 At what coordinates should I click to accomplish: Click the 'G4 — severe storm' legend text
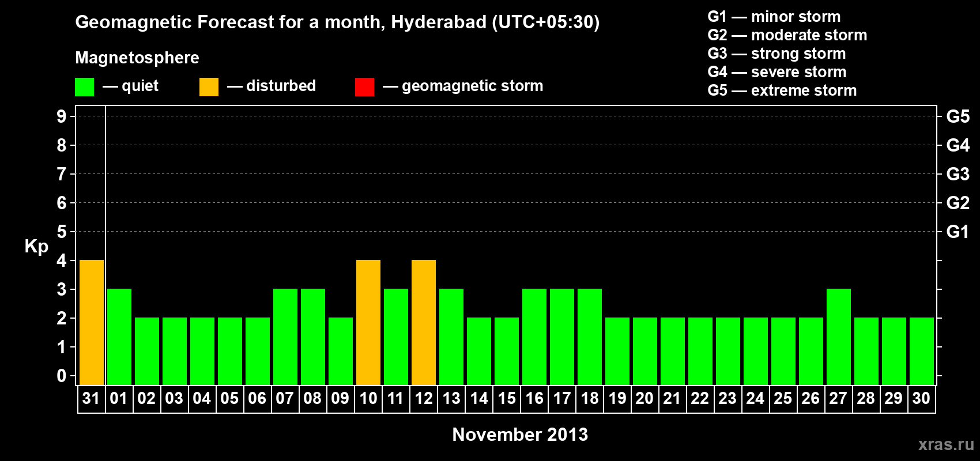777,72
